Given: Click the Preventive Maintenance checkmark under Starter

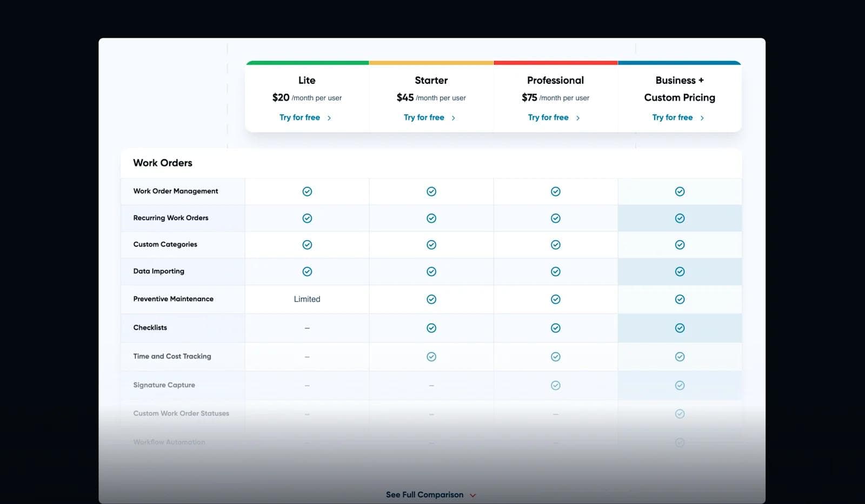Looking at the screenshot, I should (x=431, y=299).
